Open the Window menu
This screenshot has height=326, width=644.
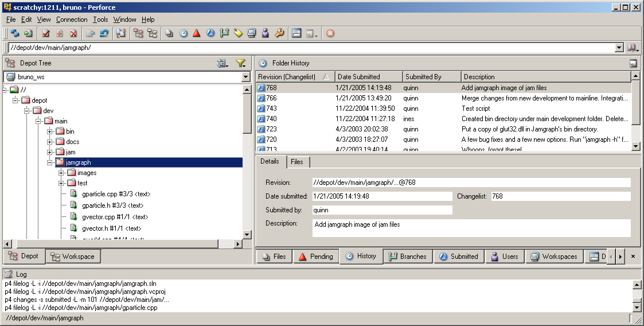pyautogui.click(x=125, y=20)
